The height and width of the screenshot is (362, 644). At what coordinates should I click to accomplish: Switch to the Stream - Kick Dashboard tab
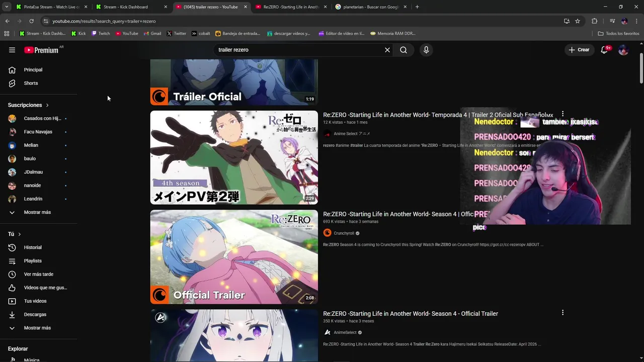(x=132, y=7)
